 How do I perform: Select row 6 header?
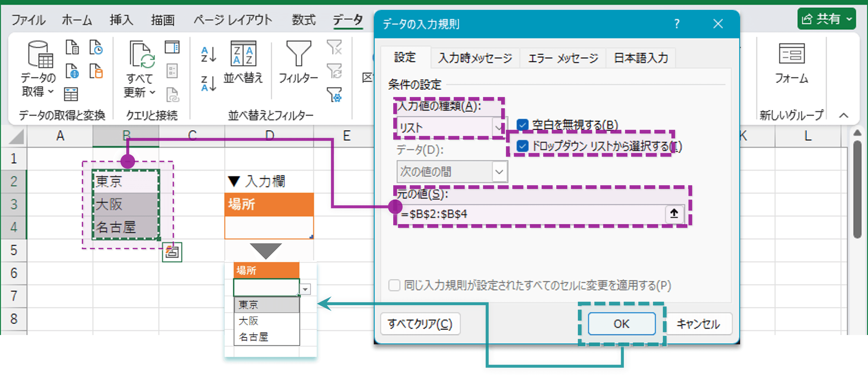[14, 273]
